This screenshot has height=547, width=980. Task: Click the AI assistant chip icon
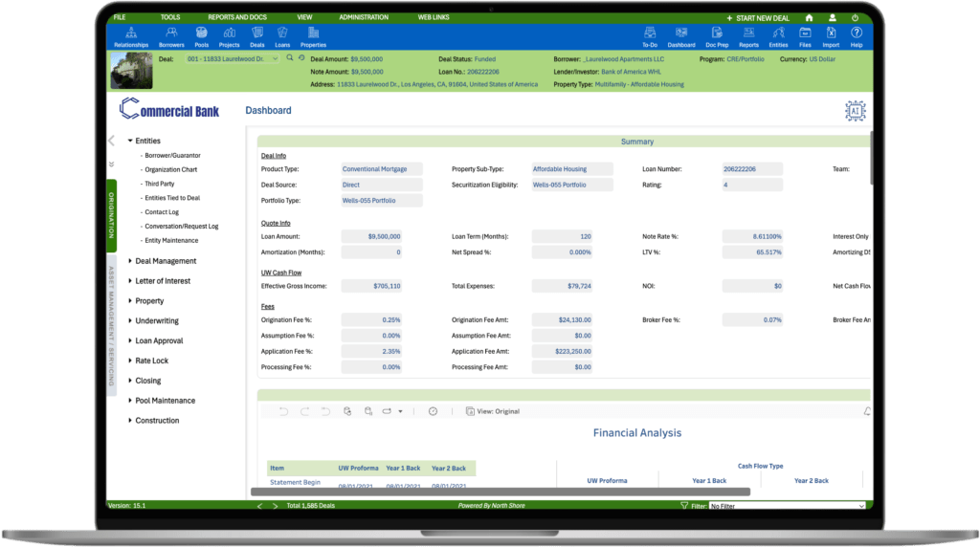coord(855,111)
